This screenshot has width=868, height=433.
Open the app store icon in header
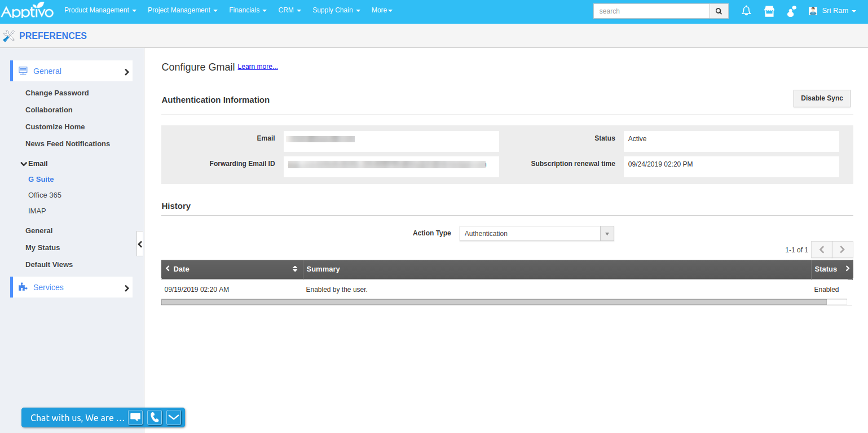pos(769,11)
